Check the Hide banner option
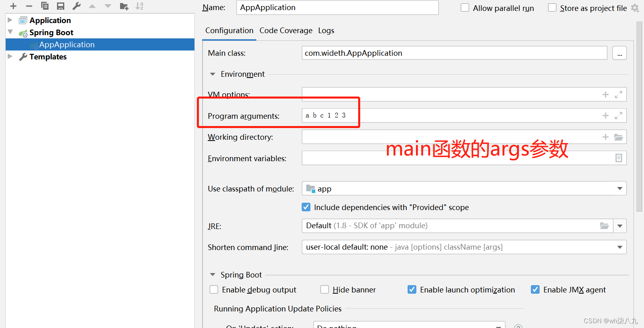This screenshot has width=644, height=328. point(325,290)
